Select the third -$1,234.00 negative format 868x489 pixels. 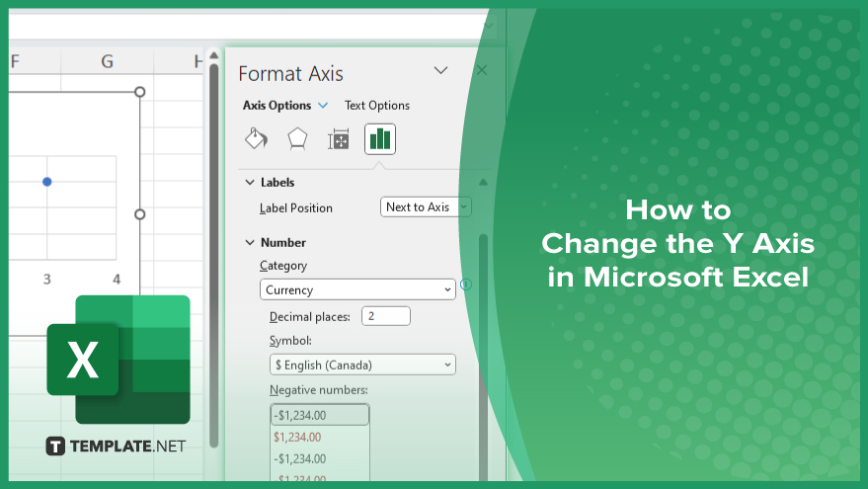[x=299, y=458]
